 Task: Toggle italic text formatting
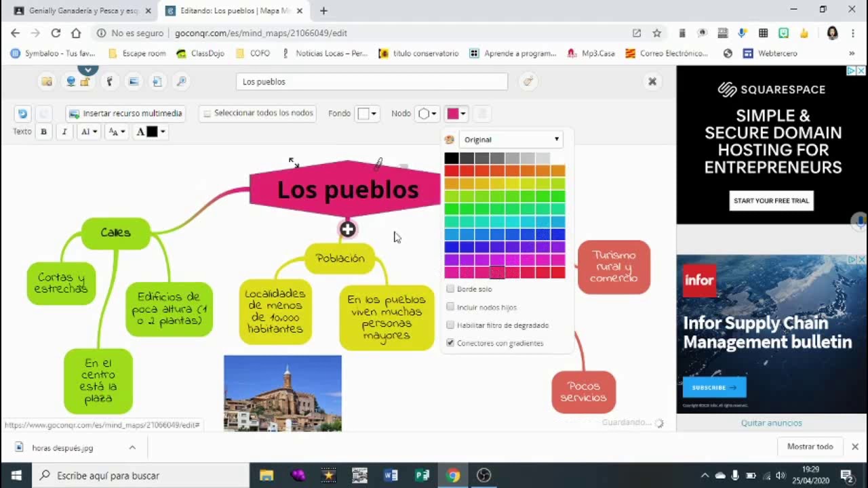tap(64, 131)
